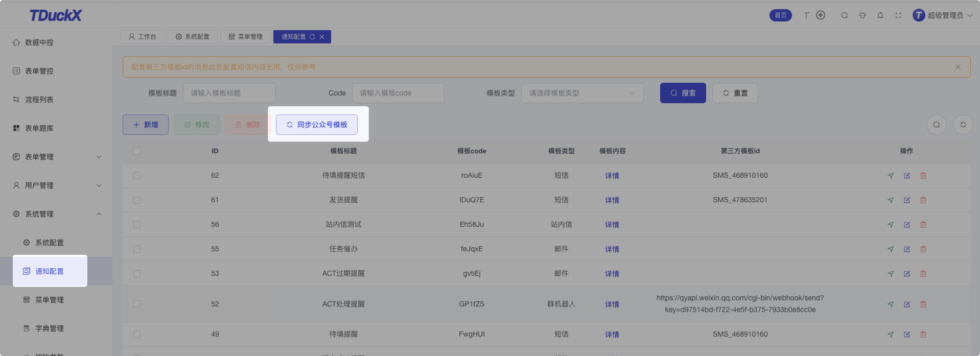Image resolution: width=980 pixels, height=356 pixels.
Task: Reload the 通知配置 tab via its refresh icon
Action: tap(312, 37)
